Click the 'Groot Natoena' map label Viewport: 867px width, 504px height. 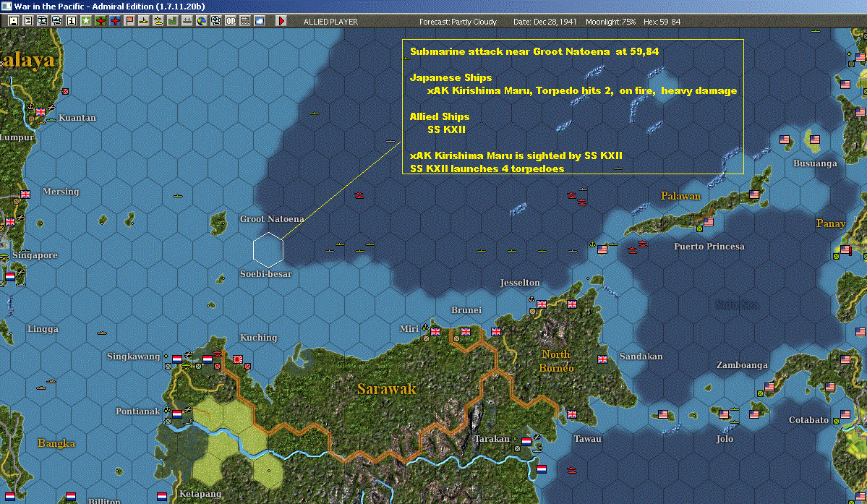point(272,219)
